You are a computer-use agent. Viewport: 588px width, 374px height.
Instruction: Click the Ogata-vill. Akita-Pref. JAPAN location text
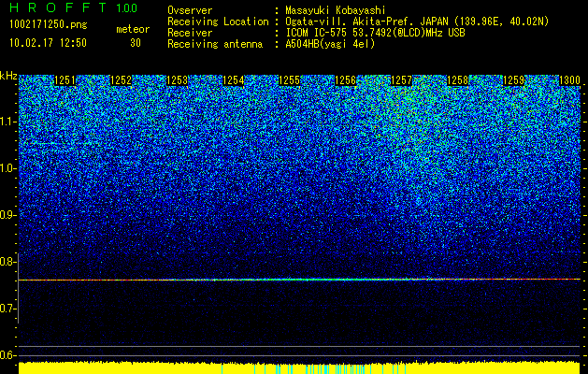click(x=417, y=22)
